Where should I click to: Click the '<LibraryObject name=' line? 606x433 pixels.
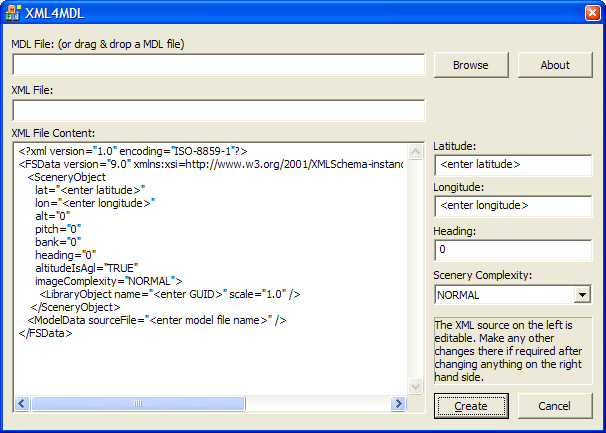click(170, 294)
